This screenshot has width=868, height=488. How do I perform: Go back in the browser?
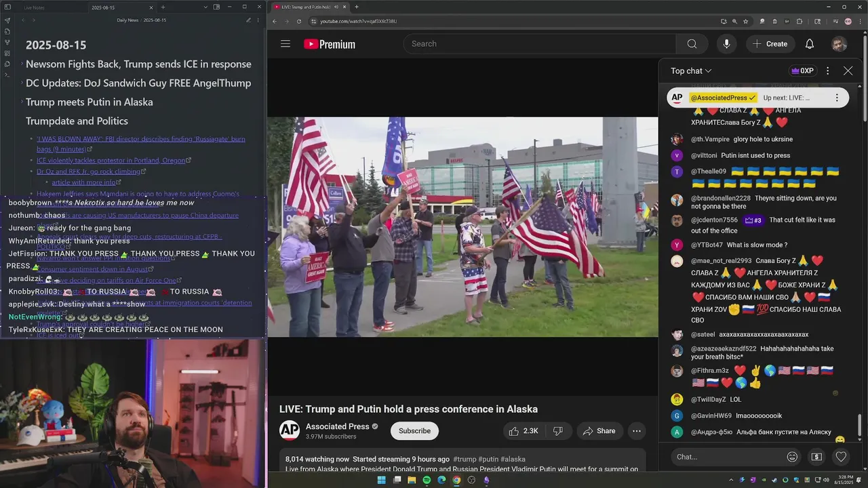pos(275,21)
